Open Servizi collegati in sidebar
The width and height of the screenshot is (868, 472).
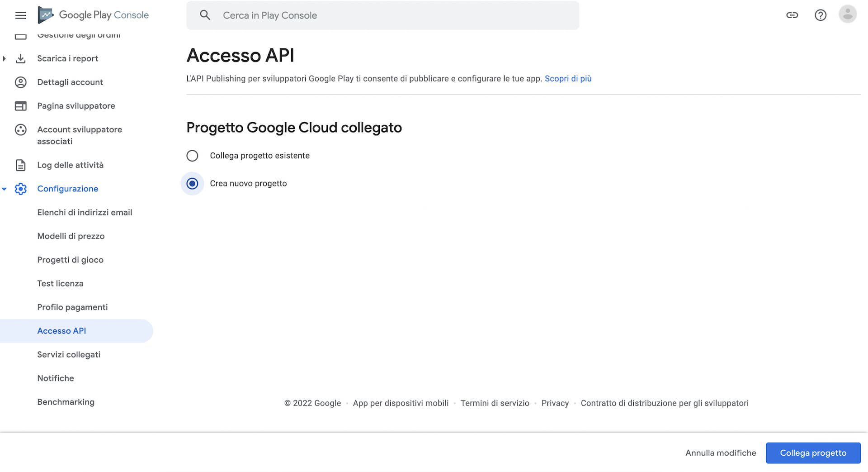pos(69,354)
